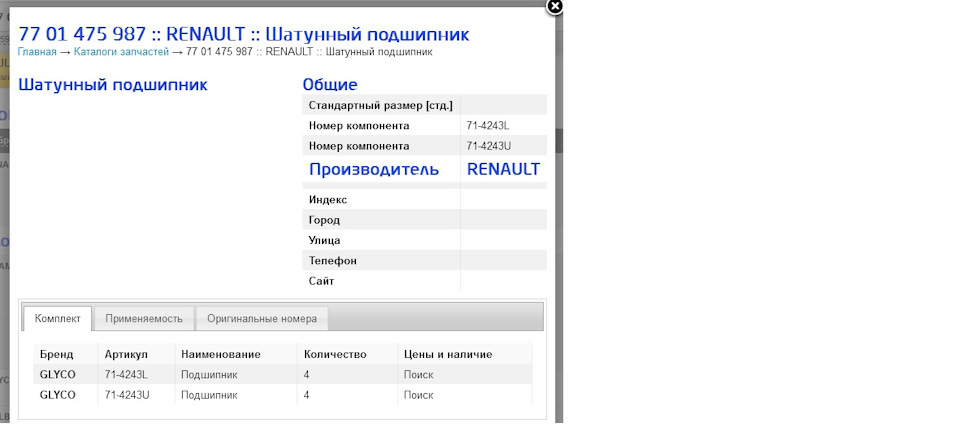
Task: Click Подшипник name in the 71-4243L row
Action: pyautogui.click(x=209, y=375)
